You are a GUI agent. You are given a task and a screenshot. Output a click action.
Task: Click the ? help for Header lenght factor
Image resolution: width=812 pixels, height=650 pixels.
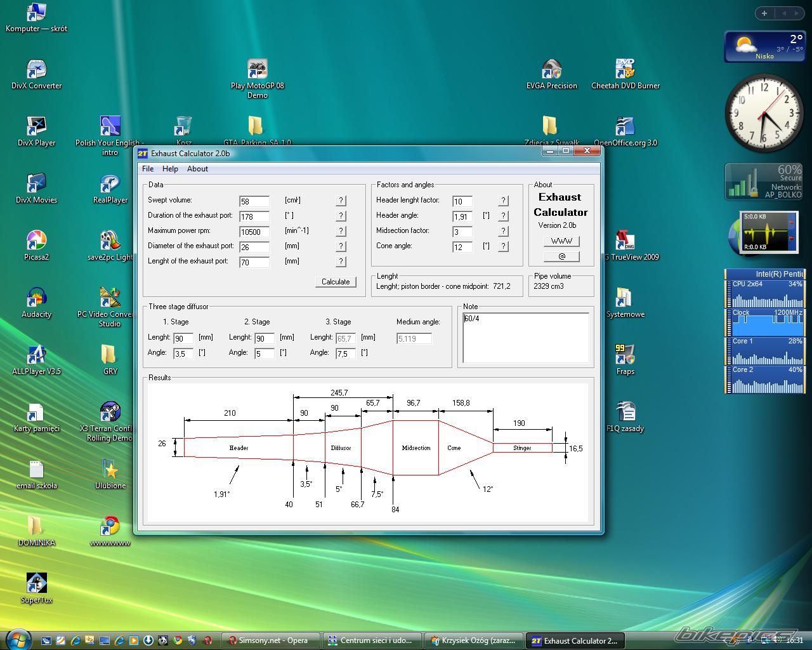504,201
